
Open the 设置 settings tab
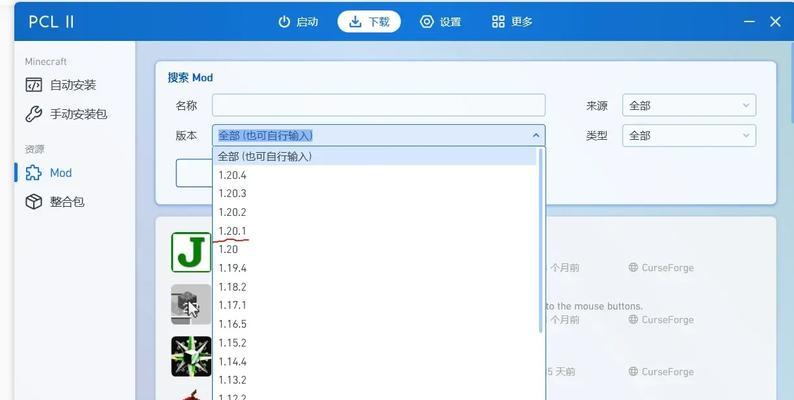440,22
